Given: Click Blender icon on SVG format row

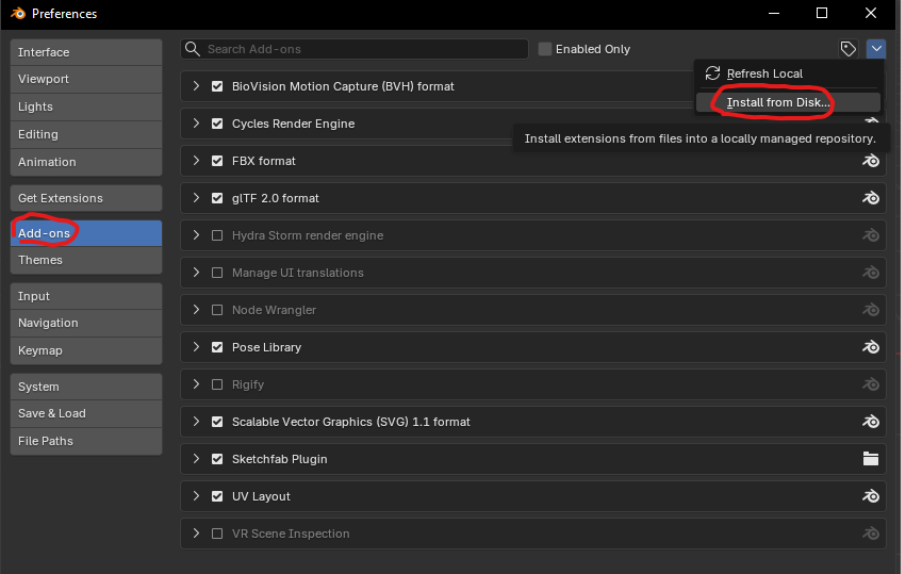Looking at the screenshot, I should [x=871, y=422].
